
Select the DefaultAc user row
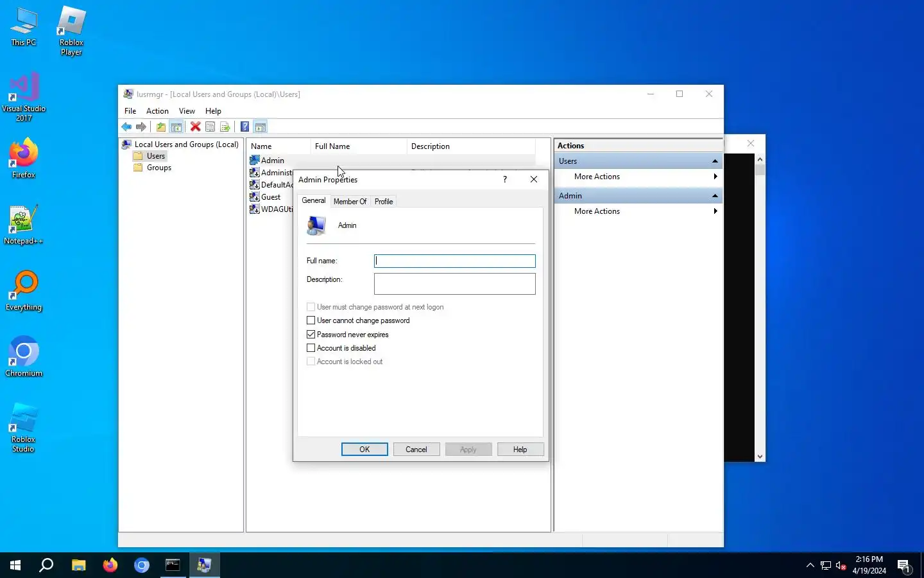tap(271, 185)
